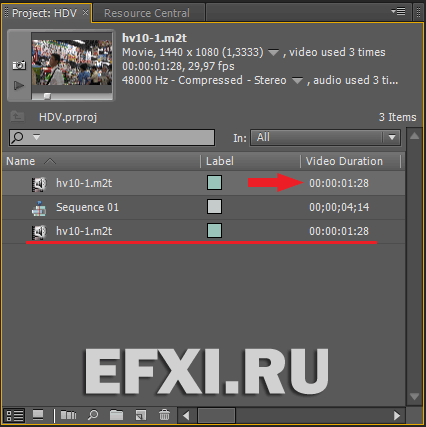This screenshot has height=427, width=426.
Task: Click the Sequence 01 name text
Action: click(x=87, y=207)
